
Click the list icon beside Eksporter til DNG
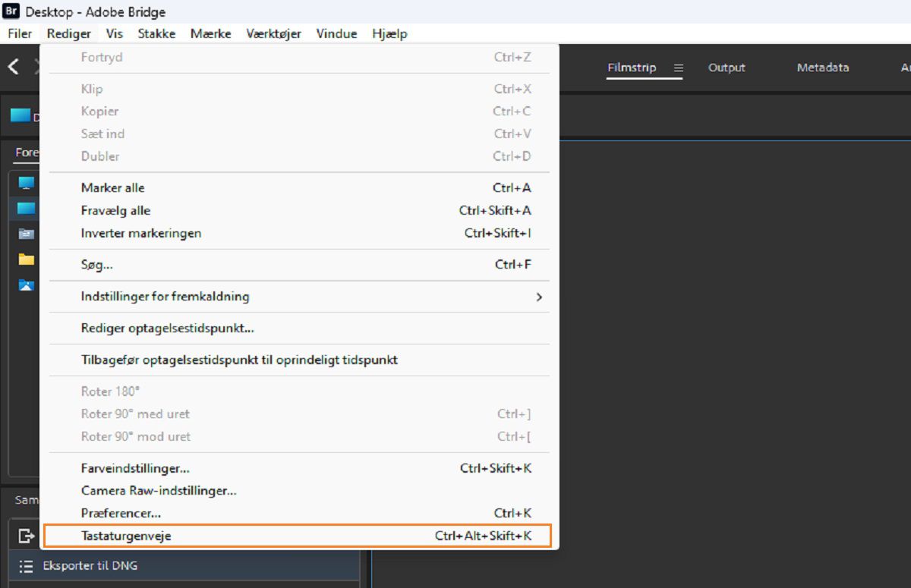point(27,566)
